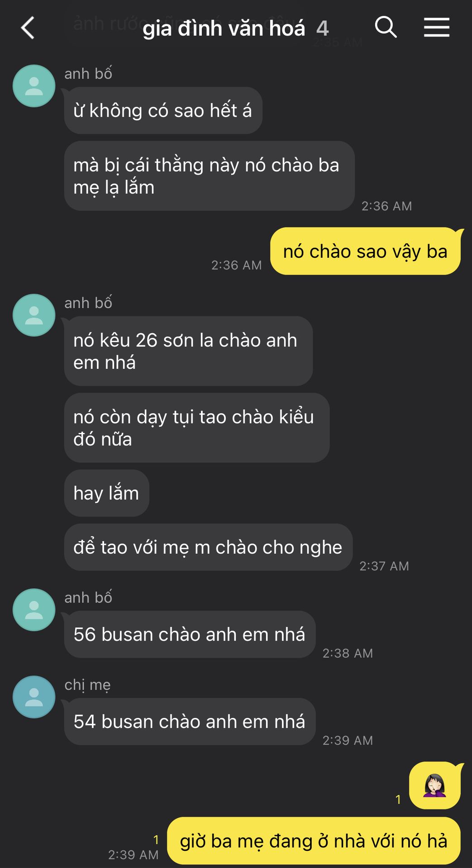Tap member count 4 next to title
The height and width of the screenshot is (868, 472).
[322, 28]
